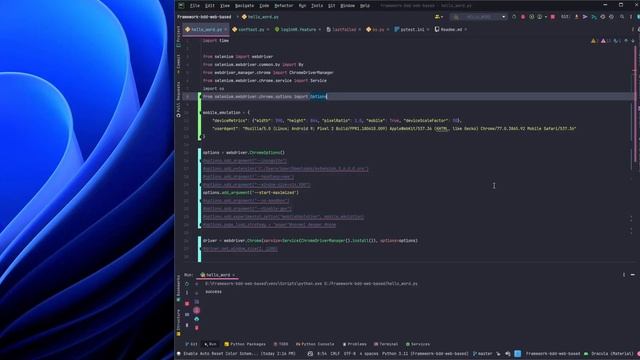Open the Navigate menu
The height and width of the screenshot is (360, 640).
tap(244, 6)
